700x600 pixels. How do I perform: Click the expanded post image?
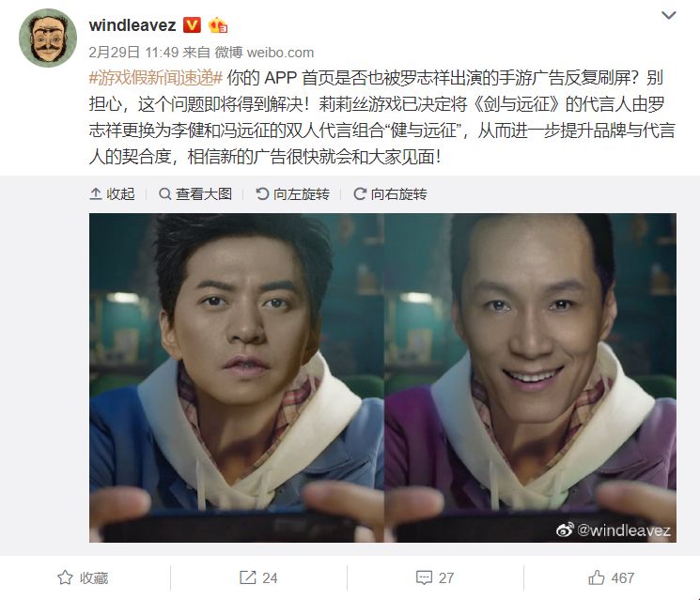[x=382, y=377]
